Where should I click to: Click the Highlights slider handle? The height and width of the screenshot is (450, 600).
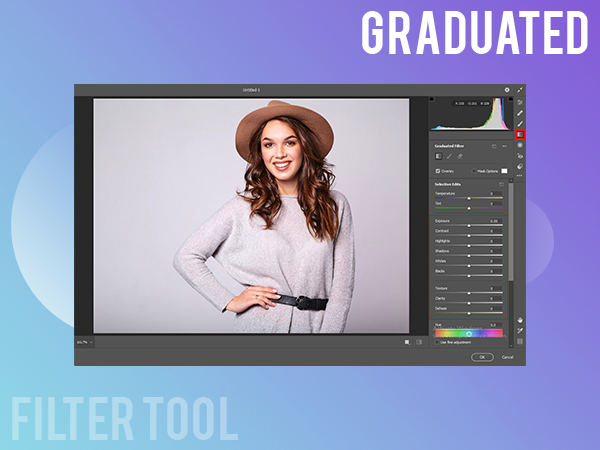[469, 246]
